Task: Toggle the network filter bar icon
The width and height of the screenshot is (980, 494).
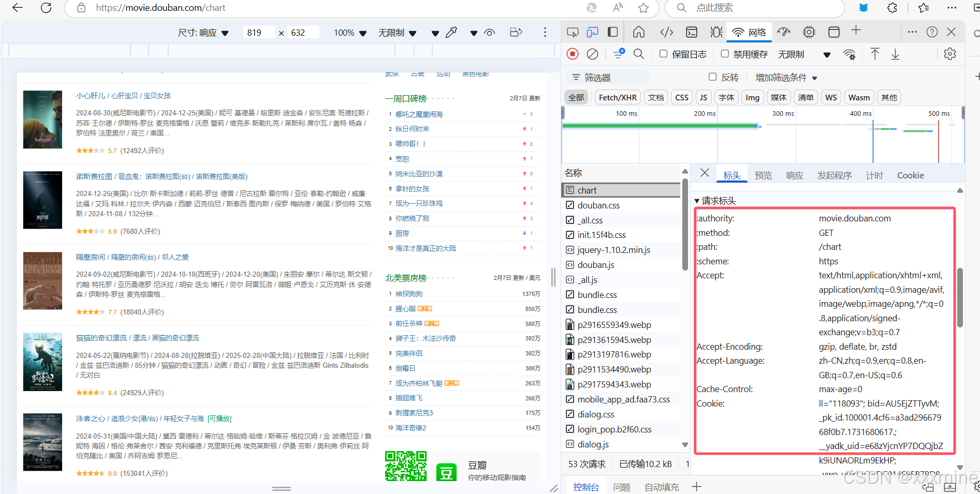Action: 619,54
